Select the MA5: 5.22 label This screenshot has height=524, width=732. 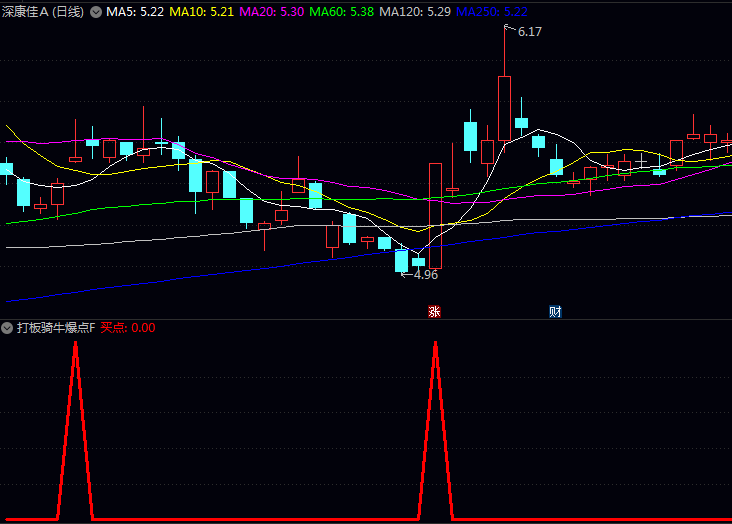tap(135, 12)
